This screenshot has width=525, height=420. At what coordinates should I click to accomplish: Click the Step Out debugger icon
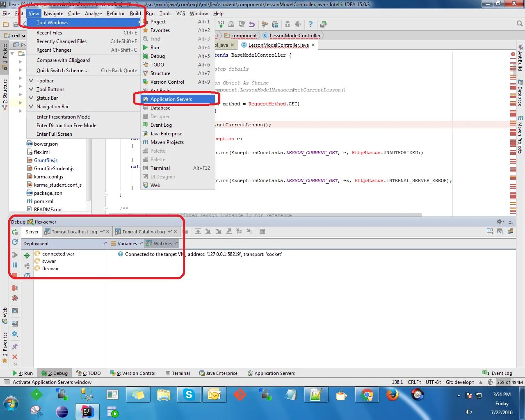[x=229, y=232]
